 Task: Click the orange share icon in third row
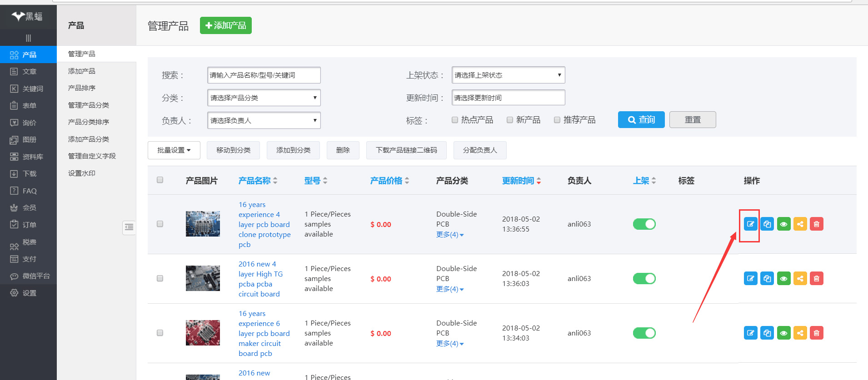click(800, 333)
